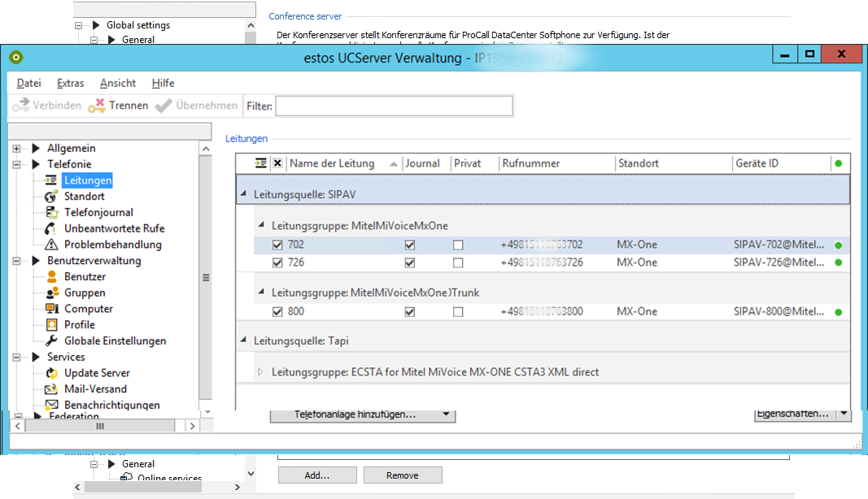Screen dimensions: 868x499
Task: Click the Update Server icon
Action: 51,373
